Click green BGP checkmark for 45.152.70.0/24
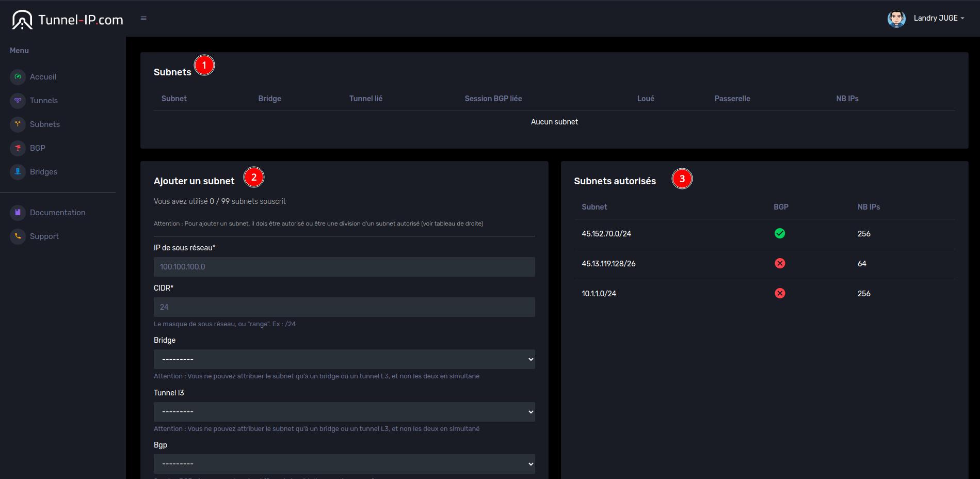The width and height of the screenshot is (980, 479). (x=780, y=234)
